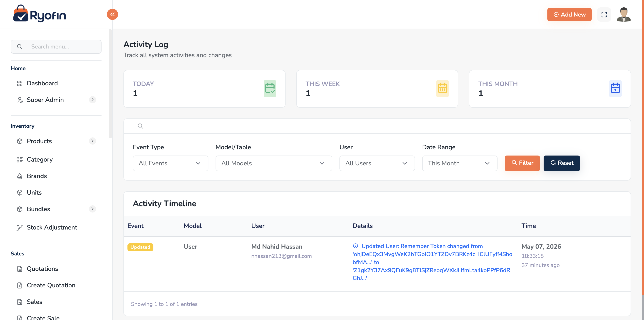Open Quotations in sidebar
This screenshot has height=320, width=644.
click(42, 269)
